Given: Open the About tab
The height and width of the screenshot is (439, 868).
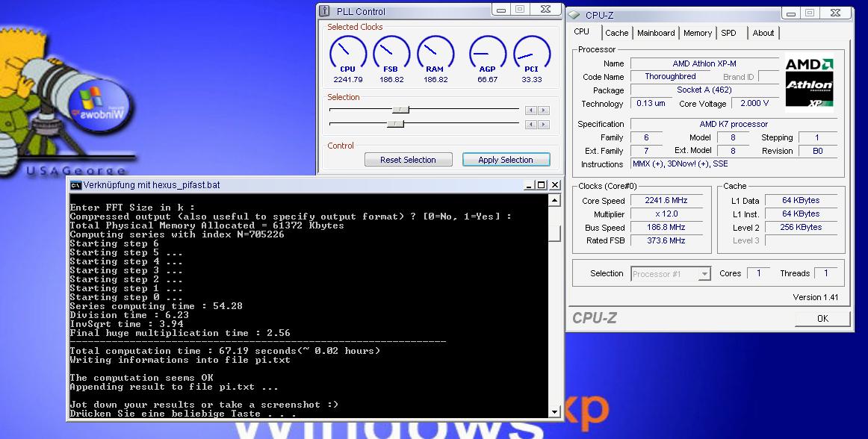Looking at the screenshot, I should (x=763, y=33).
